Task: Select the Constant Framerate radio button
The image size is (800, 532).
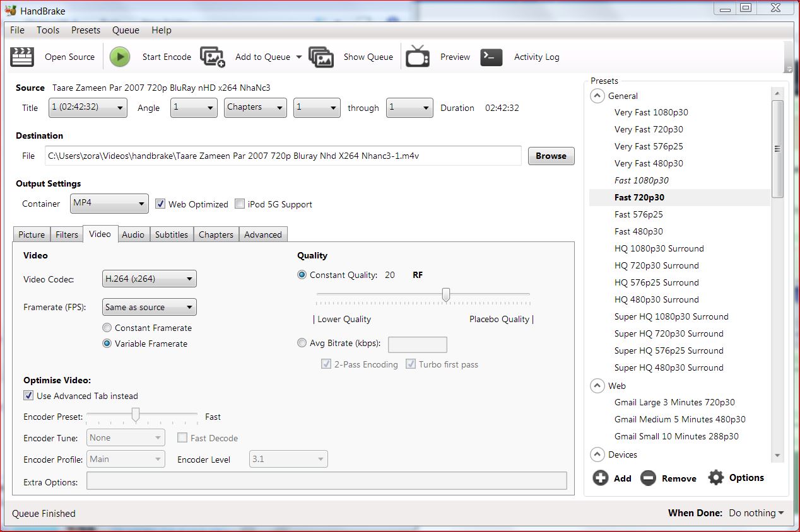Action: pos(107,328)
